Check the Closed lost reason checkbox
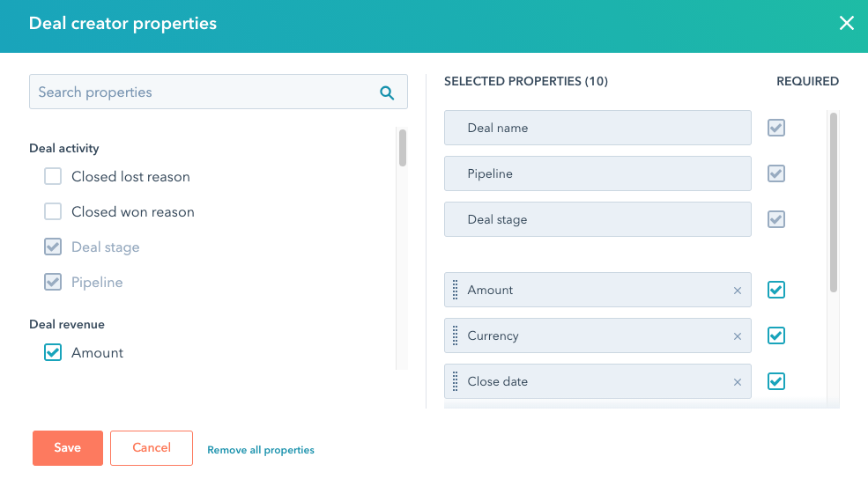Screen dimensions: 868x479 pos(53,176)
